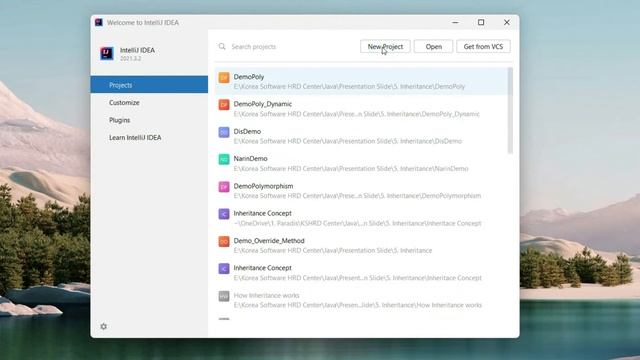Click the DemoPoly project icon
Image resolution: width=640 pixels, height=360 pixels.
224,77
